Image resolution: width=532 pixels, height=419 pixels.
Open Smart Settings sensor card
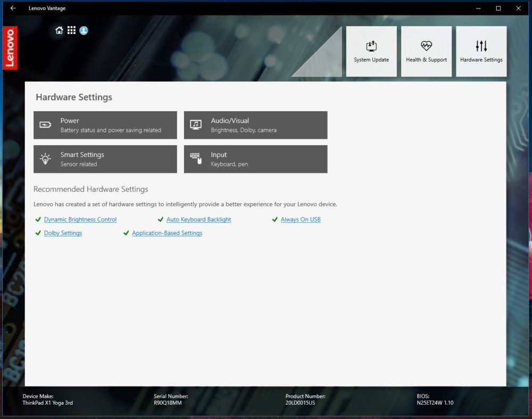point(105,159)
